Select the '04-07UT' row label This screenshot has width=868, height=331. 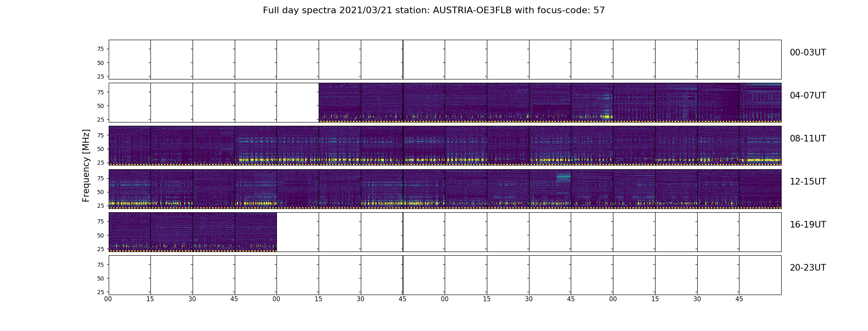808,96
